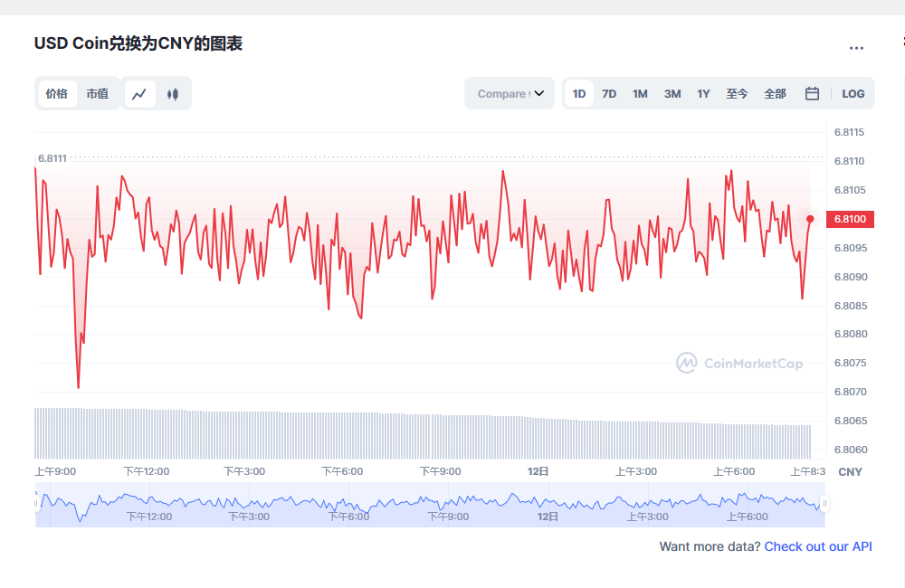Click the 6.8111 high price label
The height and width of the screenshot is (588, 905).
tap(52, 158)
